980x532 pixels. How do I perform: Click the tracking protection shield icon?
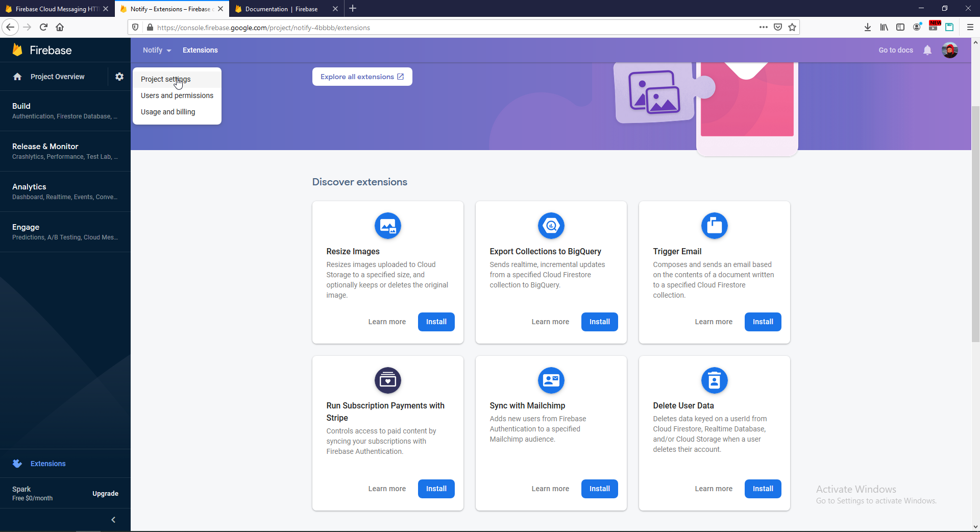pos(135,27)
